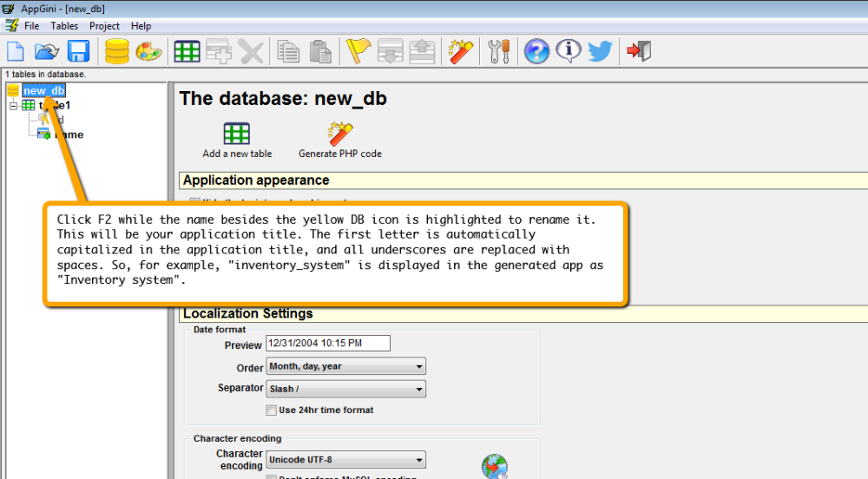Open an existing project file

click(x=47, y=51)
